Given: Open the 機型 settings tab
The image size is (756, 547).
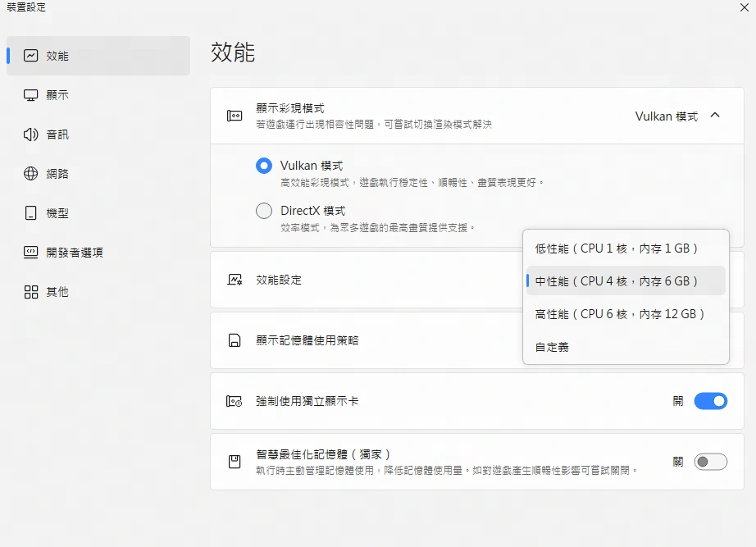Looking at the screenshot, I should click(98, 213).
